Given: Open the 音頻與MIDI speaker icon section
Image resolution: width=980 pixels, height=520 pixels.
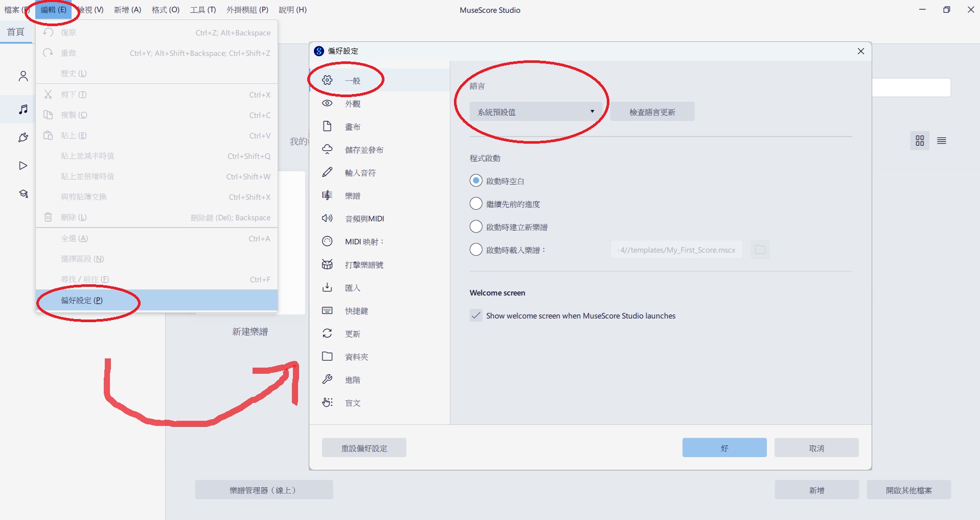Looking at the screenshot, I should tap(327, 218).
